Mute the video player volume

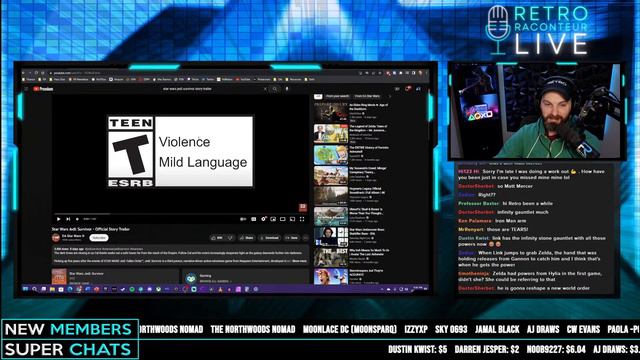click(77, 219)
